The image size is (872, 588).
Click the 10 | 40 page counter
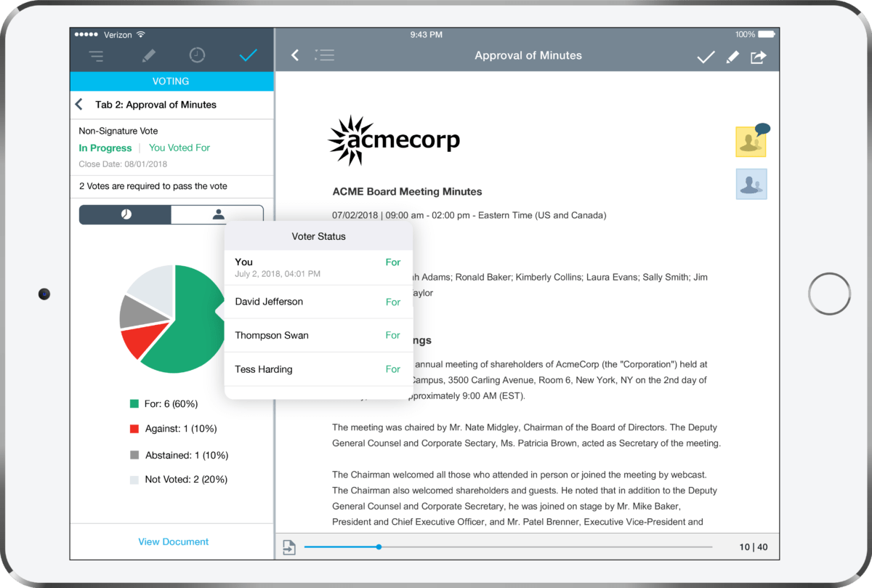point(754,547)
